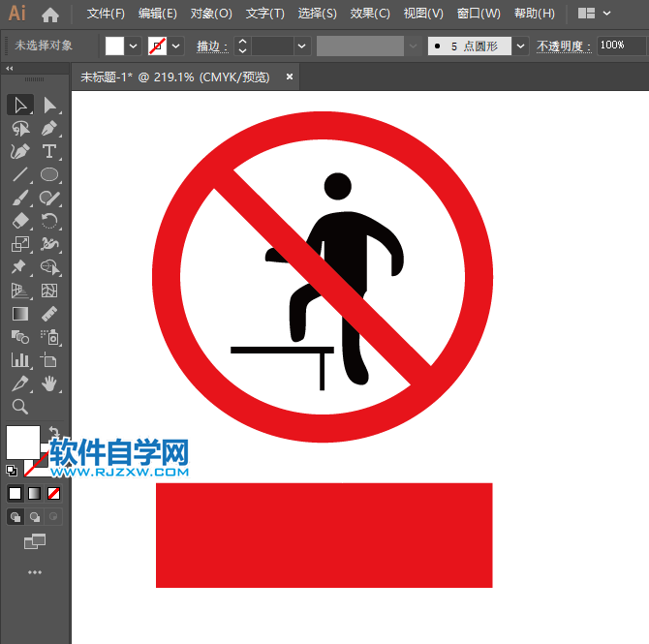The image size is (649, 644).
Task: Select the Symbol Sprayer tool
Action: (49, 337)
